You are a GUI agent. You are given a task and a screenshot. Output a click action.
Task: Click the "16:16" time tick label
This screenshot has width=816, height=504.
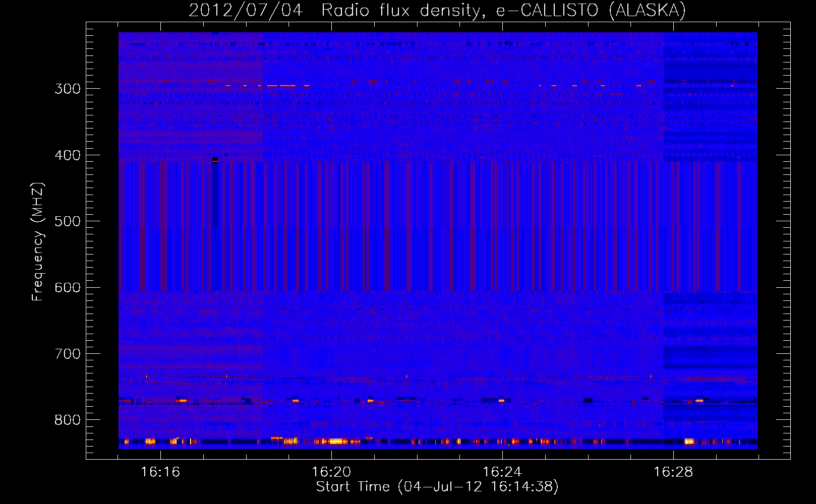click(160, 472)
